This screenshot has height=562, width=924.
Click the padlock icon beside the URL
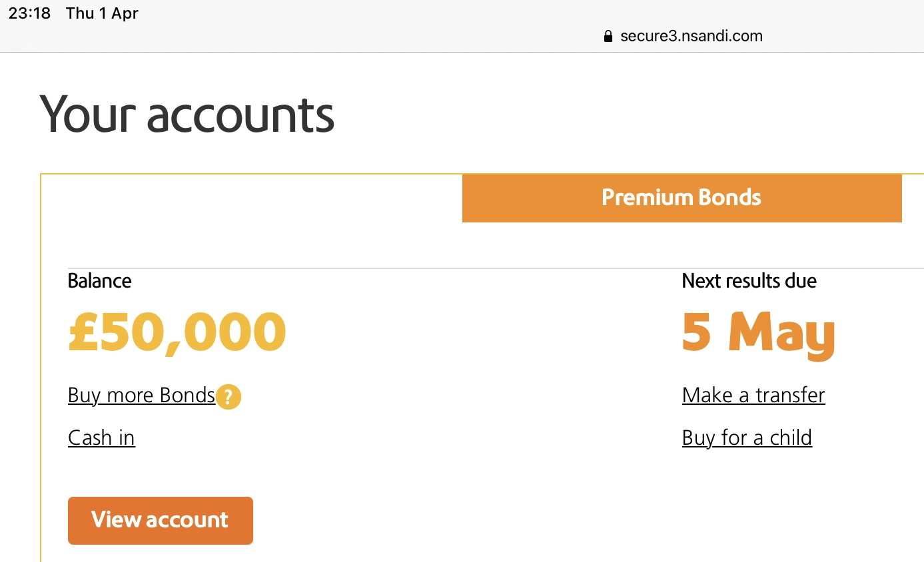608,37
